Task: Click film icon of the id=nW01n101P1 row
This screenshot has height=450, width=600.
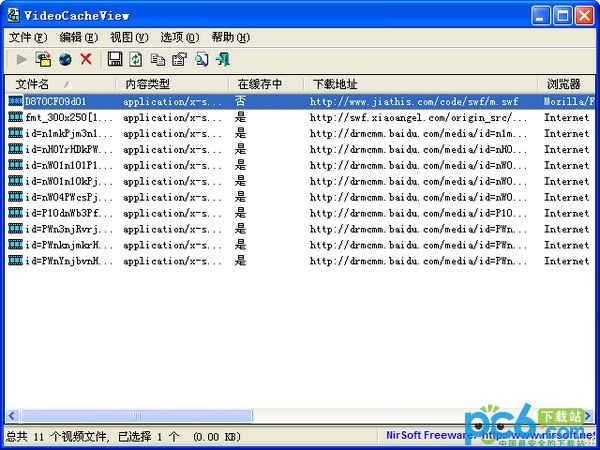Action: [16, 165]
